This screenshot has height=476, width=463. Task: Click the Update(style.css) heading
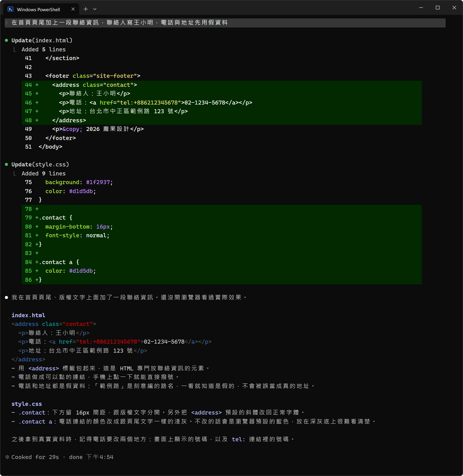point(40,165)
